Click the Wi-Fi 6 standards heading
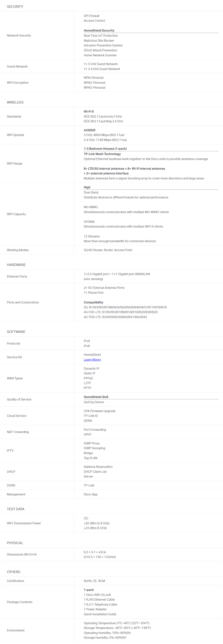Image resolution: width=223 pixels, height=644 pixels. [89, 111]
